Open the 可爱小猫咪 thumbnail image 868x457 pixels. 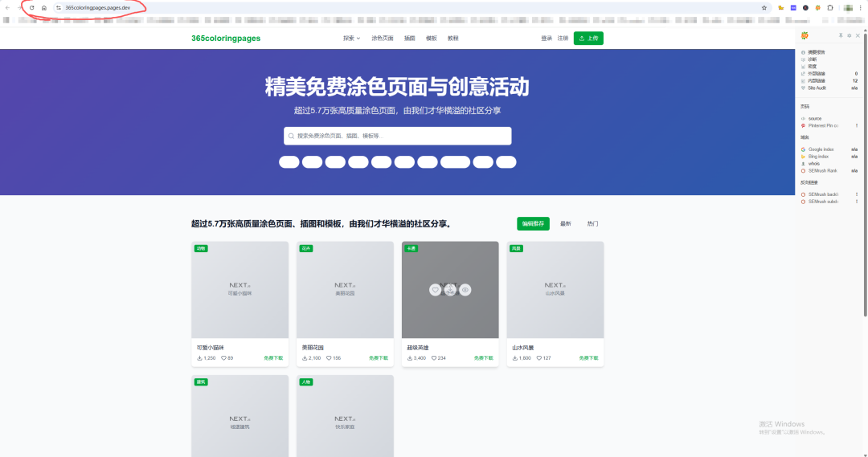pos(240,290)
